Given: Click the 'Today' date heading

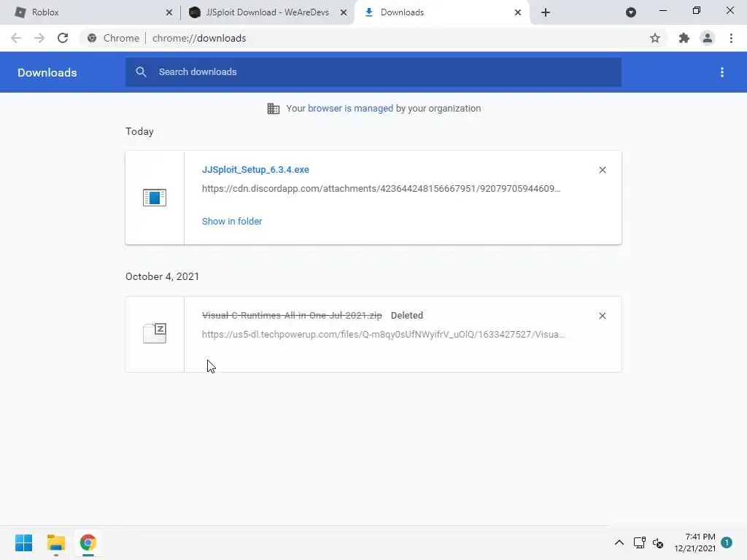Looking at the screenshot, I should [x=139, y=132].
